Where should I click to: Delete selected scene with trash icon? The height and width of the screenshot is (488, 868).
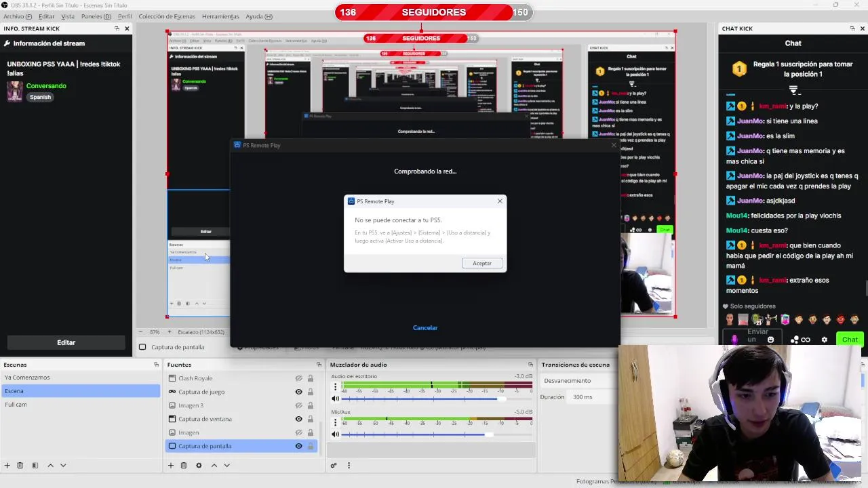click(20, 466)
